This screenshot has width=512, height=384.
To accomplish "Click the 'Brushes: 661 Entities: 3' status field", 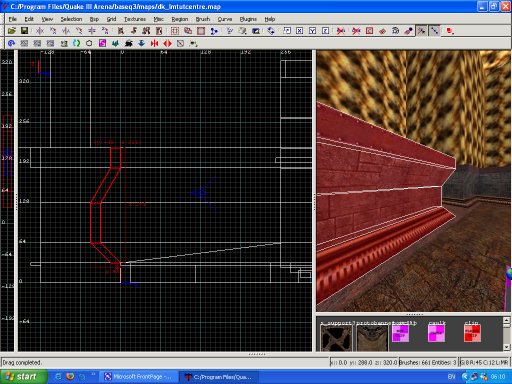I will pos(428,362).
